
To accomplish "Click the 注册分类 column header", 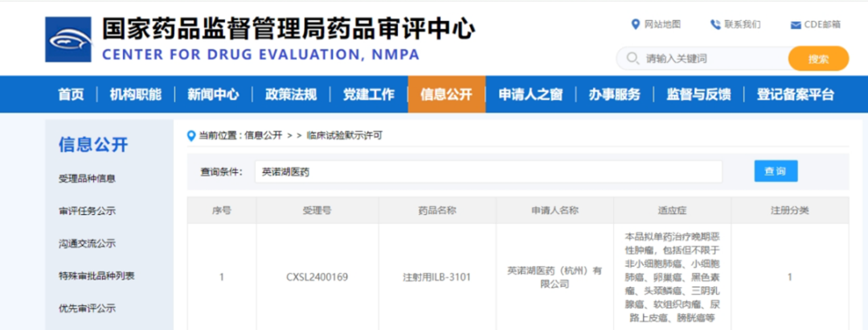I will pyautogui.click(x=789, y=210).
